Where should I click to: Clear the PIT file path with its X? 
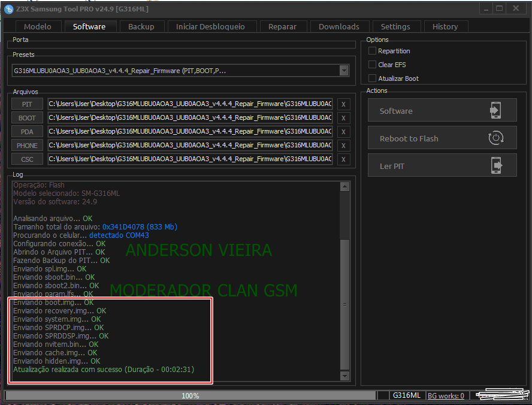pos(343,104)
